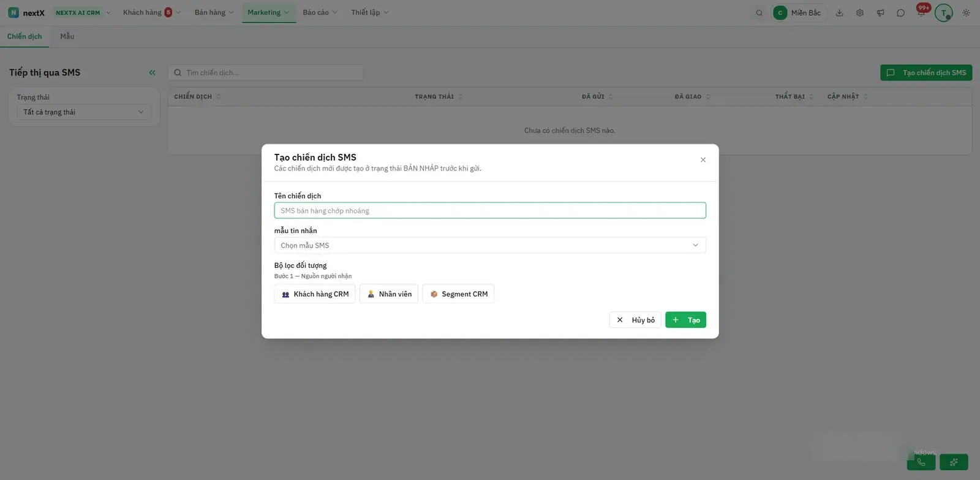980x480 pixels.
Task: Click the megaphone announcements icon
Action: (880, 13)
